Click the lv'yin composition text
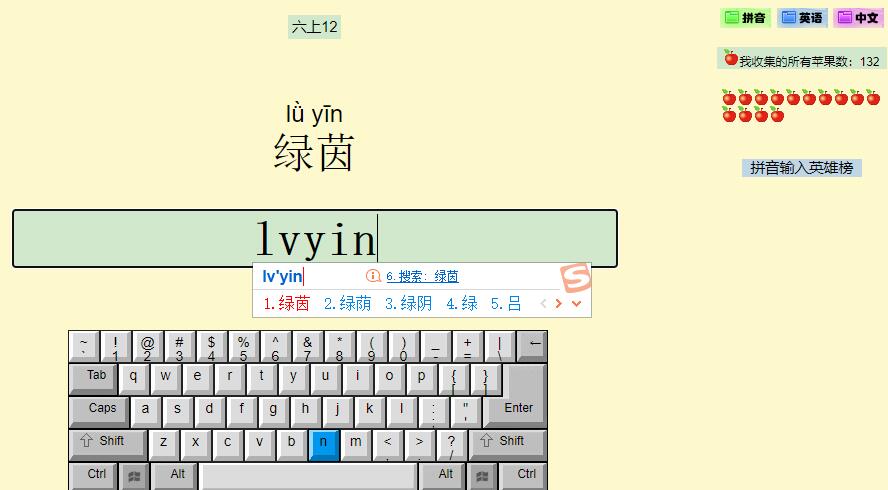 (282, 276)
